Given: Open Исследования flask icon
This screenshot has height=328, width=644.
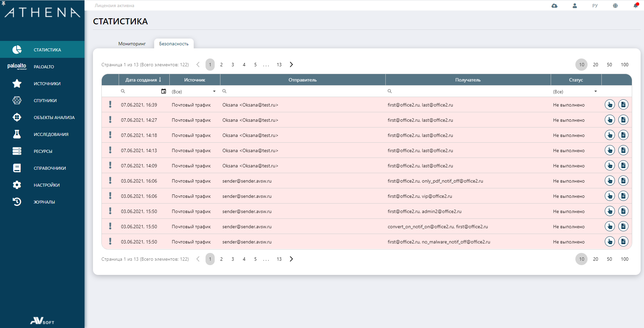Looking at the screenshot, I should pyautogui.click(x=17, y=134).
